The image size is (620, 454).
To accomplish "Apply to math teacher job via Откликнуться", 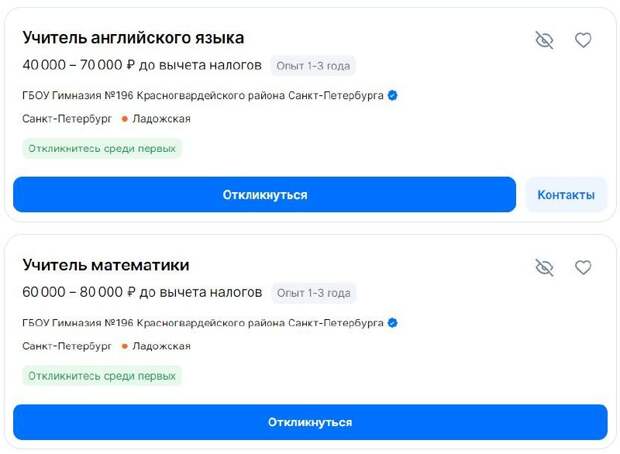I will (310, 422).
